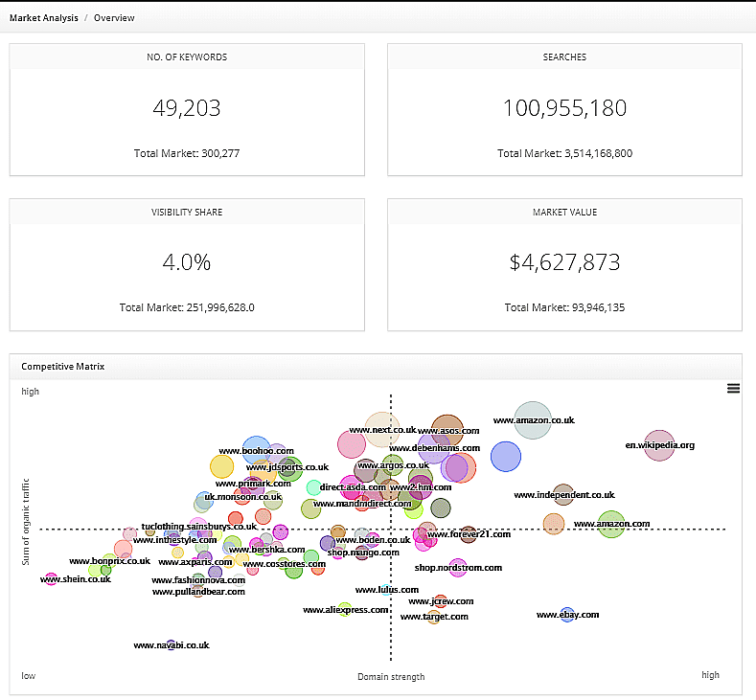Click the www.debenhams.com label
Screen dimensions: 756x700
pos(434,448)
